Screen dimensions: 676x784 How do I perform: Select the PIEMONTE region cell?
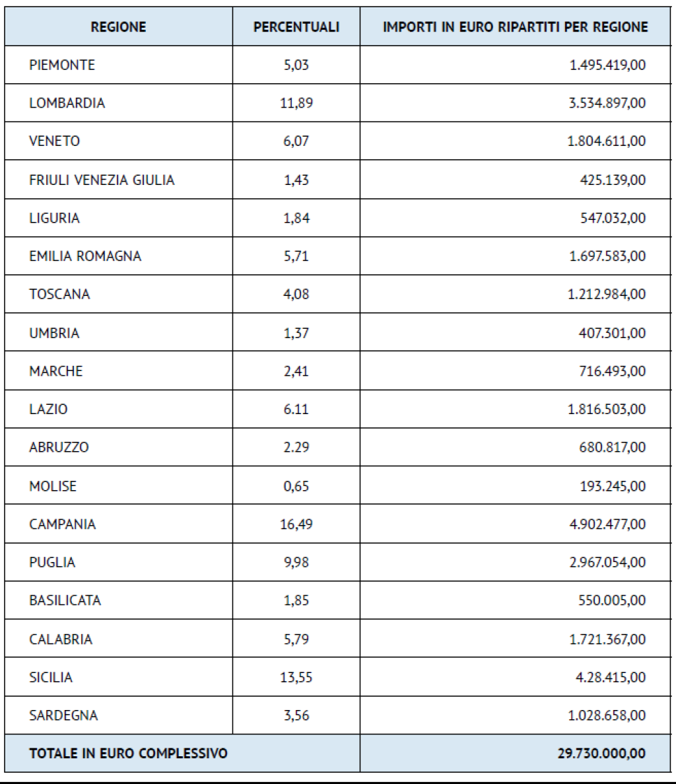coord(62,65)
